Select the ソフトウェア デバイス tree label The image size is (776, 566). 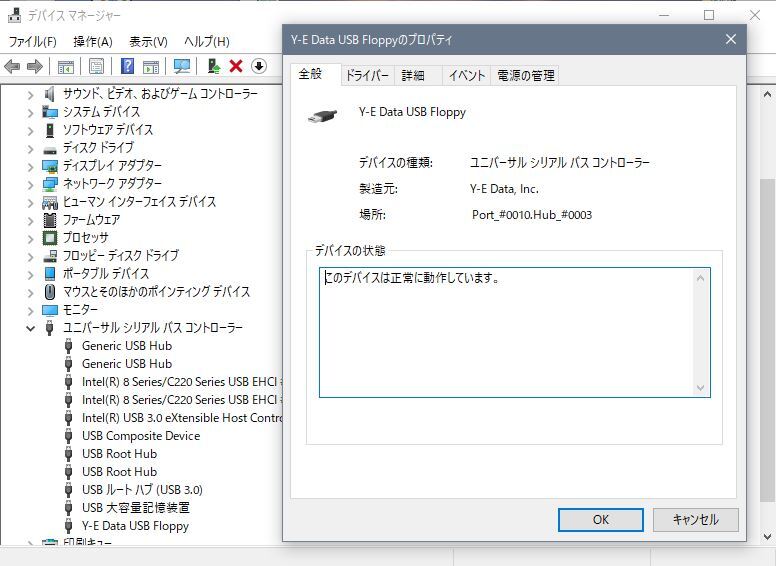[107, 130]
